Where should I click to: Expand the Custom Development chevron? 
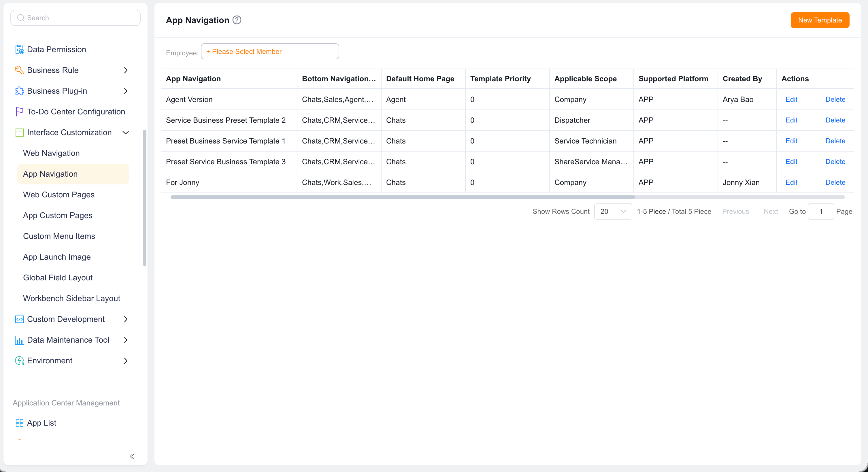tap(126, 319)
